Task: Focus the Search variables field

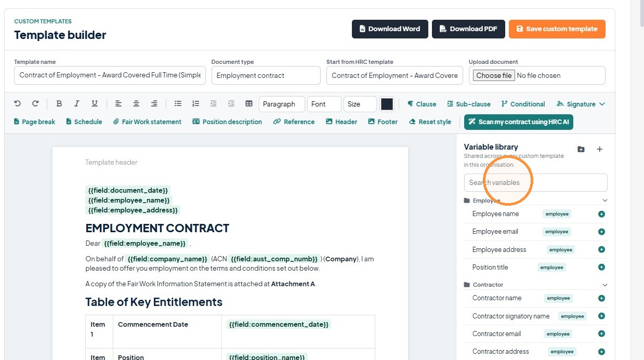Action: pyautogui.click(x=535, y=182)
